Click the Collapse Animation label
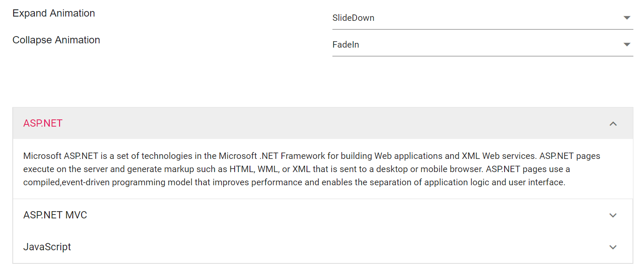644x280 pixels. (x=56, y=40)
